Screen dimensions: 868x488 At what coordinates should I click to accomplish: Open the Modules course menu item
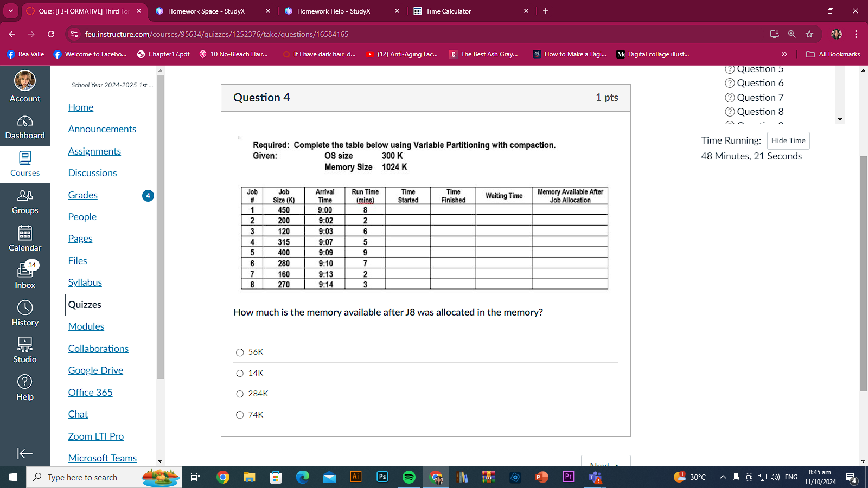[x=86, y=326]
